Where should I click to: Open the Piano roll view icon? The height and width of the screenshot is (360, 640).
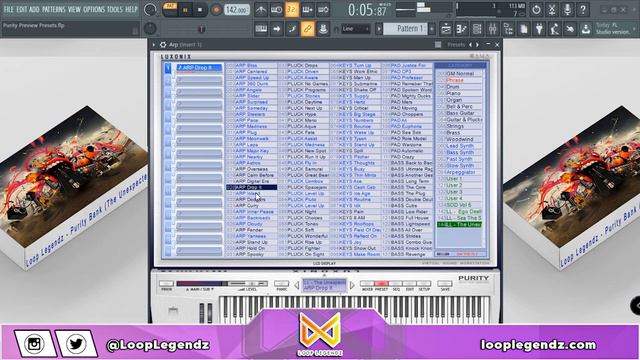coord(462,29)
